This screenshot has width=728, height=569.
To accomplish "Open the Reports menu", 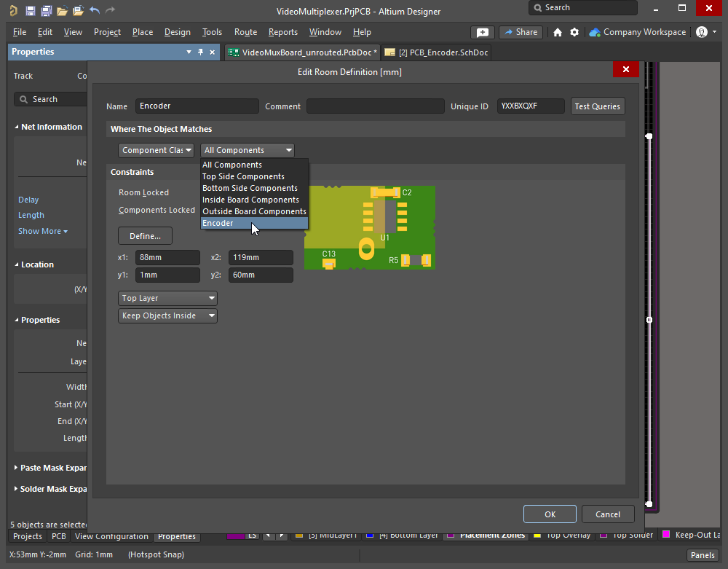I will pos(282,32).
